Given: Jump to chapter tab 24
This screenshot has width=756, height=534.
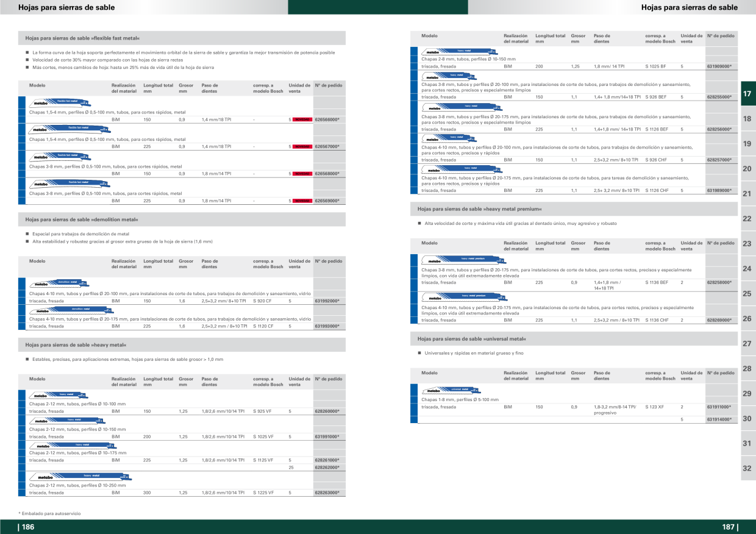Looking at the screenshot, I should pos(748,269).
